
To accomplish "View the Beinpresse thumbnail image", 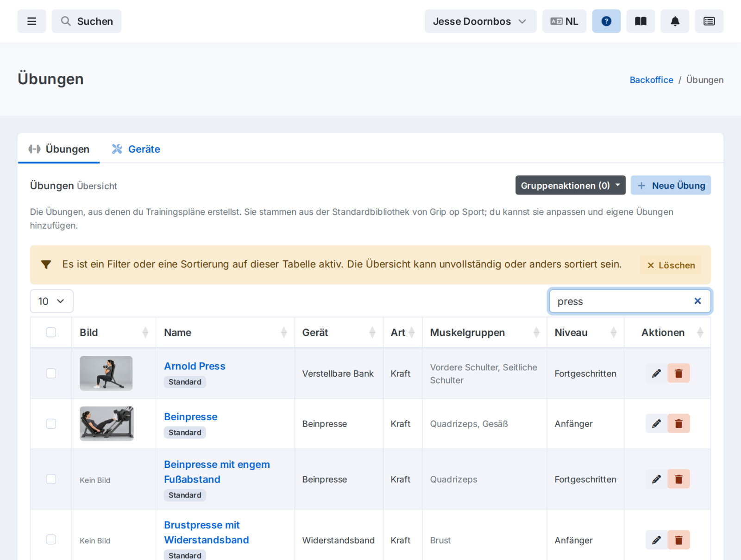I will 107,423.
